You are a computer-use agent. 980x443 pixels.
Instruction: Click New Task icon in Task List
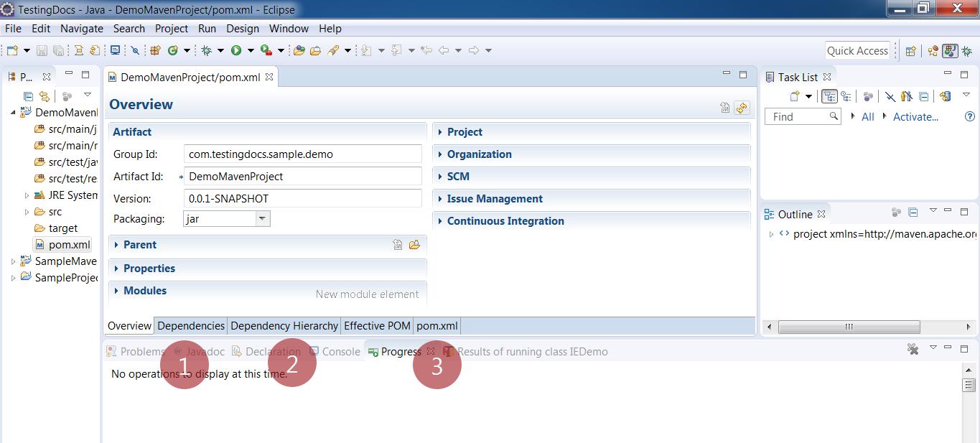point(795,96)
